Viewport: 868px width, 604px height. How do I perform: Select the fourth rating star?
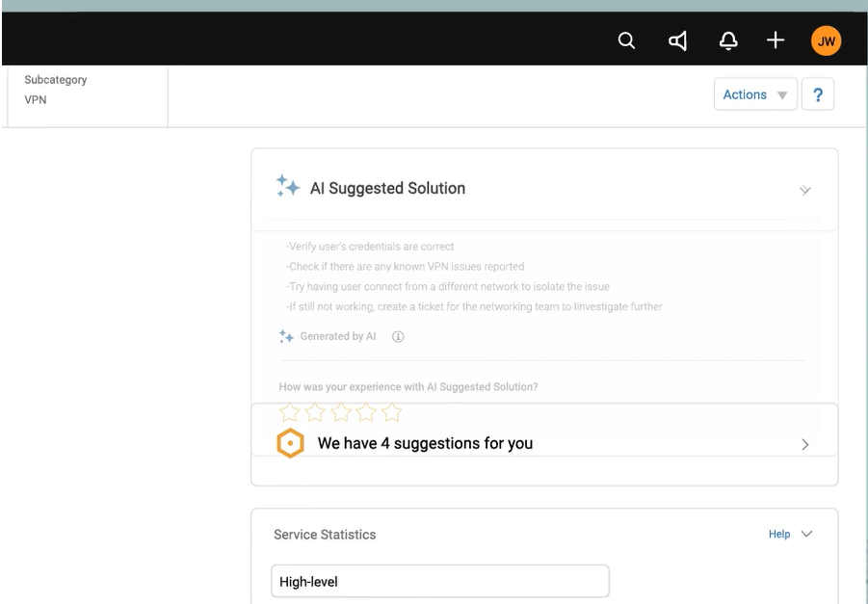365,413
